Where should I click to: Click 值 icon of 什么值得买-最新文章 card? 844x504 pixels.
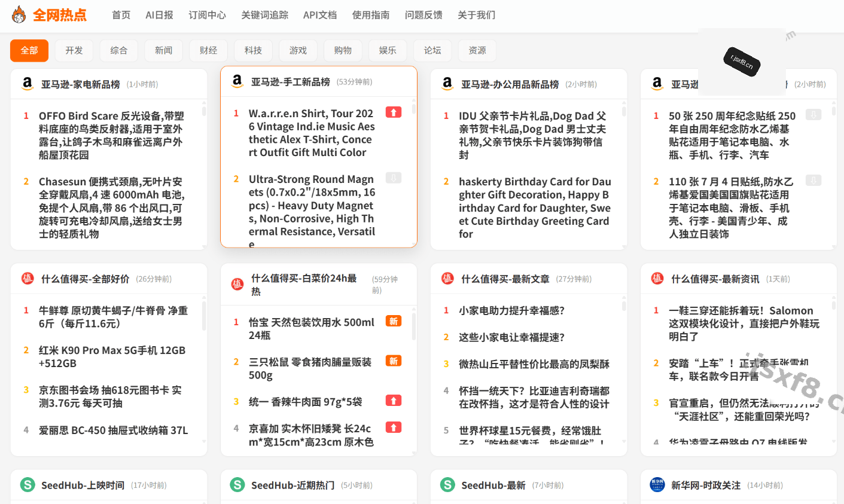447,278
